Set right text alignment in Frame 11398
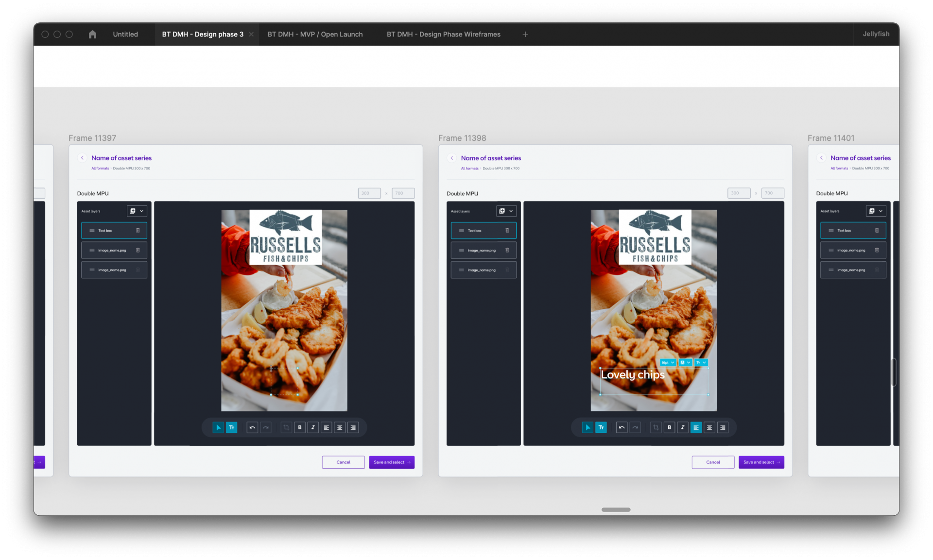Viewport: 933px width, 560px height. click(723, 427)
